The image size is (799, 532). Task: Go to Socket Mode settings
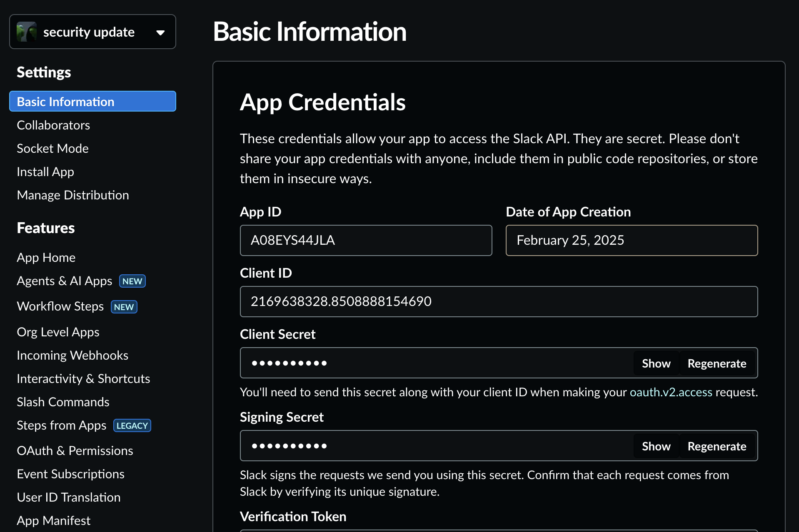(52, 148)
